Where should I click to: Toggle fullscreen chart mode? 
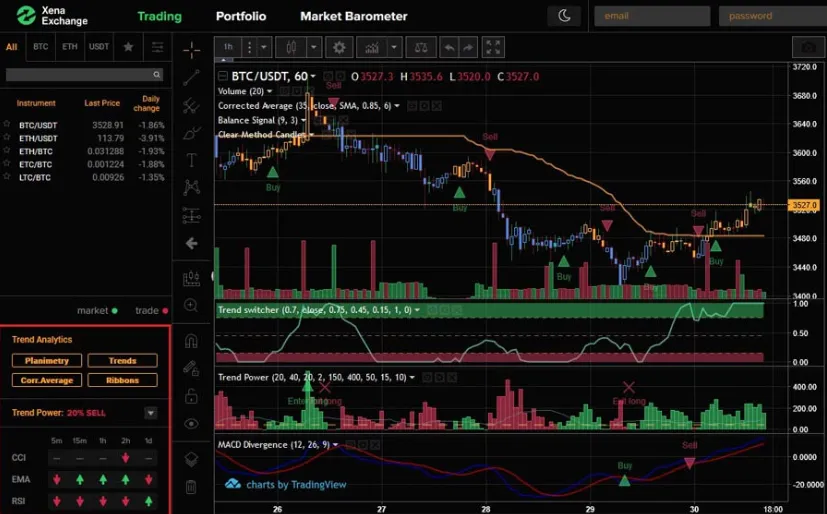pos(493,47)
